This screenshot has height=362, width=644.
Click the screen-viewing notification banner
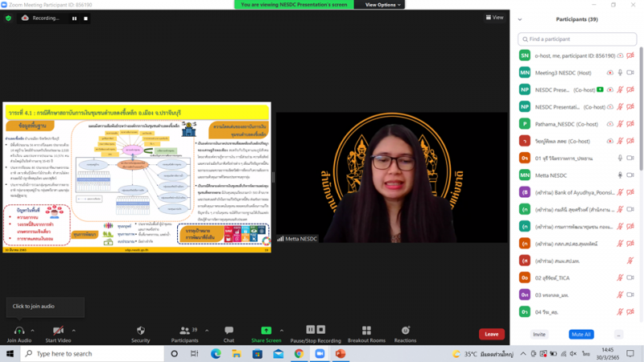tap(294, 5)
